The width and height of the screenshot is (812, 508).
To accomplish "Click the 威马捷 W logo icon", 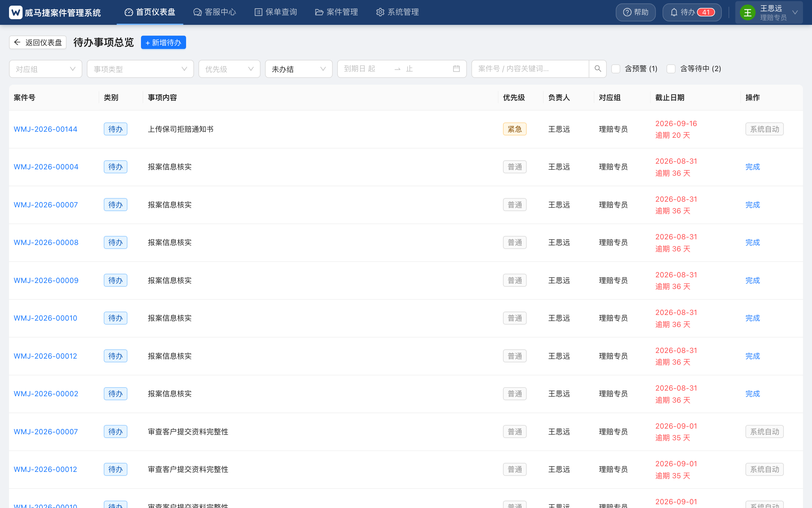I will click(x=16, y=12).
